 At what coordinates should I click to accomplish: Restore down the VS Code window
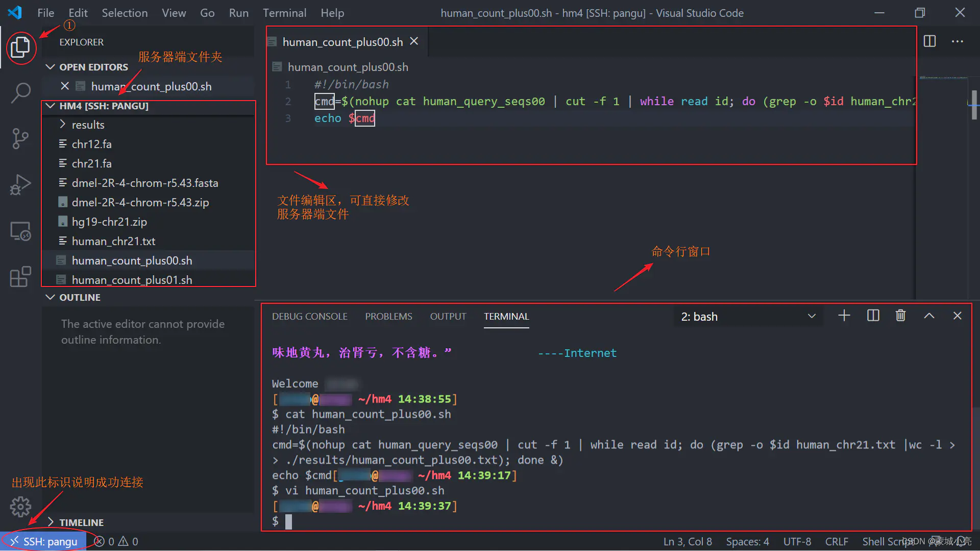920,13
